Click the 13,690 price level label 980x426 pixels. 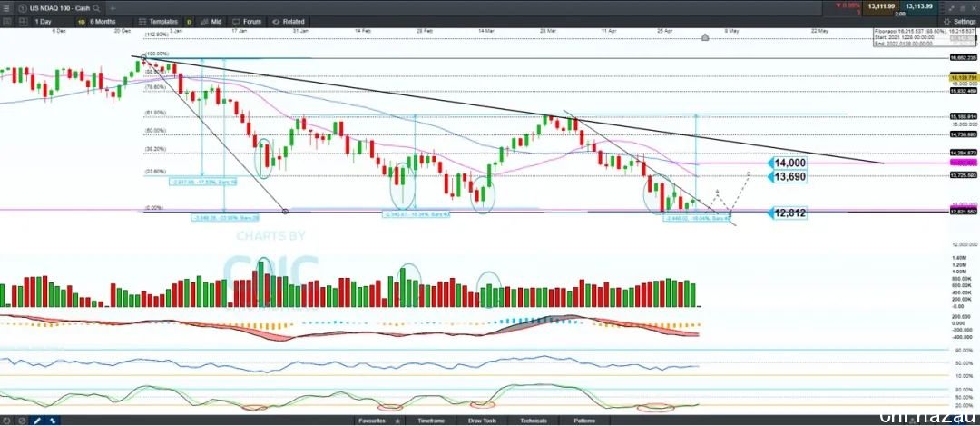(x=787, y=177)
